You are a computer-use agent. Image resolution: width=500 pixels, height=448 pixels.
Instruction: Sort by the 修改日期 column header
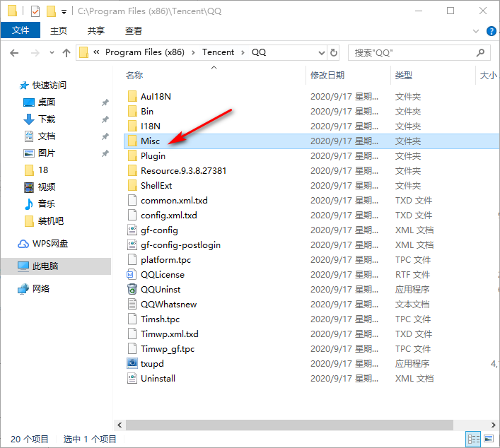point(327,75)
